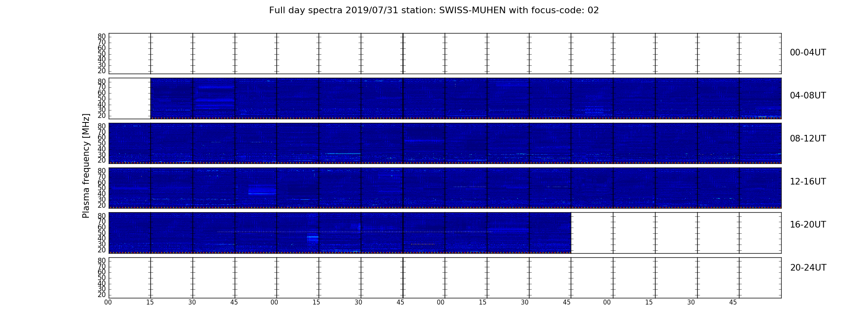Click the blank white area ending 16-20UT panel
868x331 pixels.
[676, 233]
